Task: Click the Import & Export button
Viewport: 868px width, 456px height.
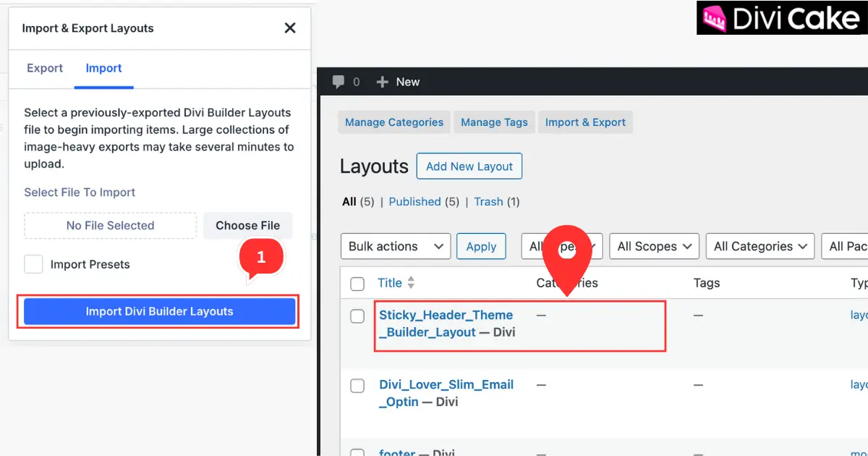Action: (x=585, y=122)
